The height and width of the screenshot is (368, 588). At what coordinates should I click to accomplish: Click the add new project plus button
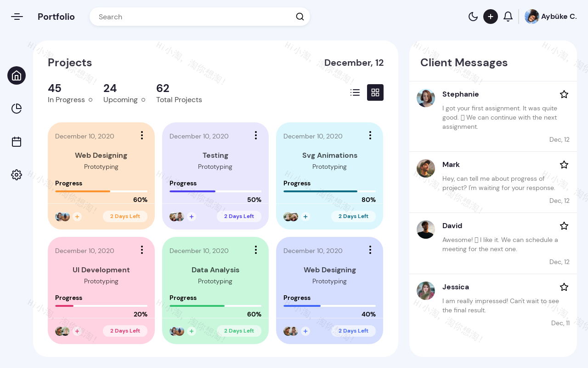[491, 17]
